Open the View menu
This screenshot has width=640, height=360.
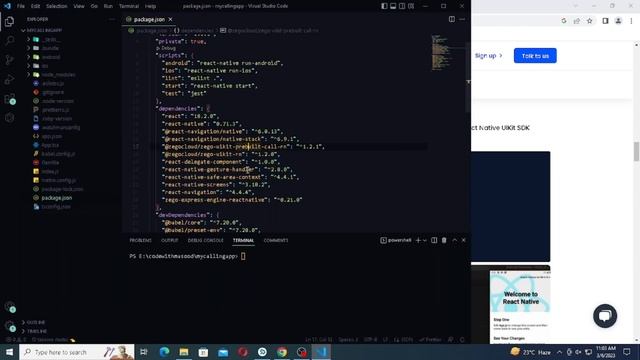pyautogui.click(x=79, y=6)
